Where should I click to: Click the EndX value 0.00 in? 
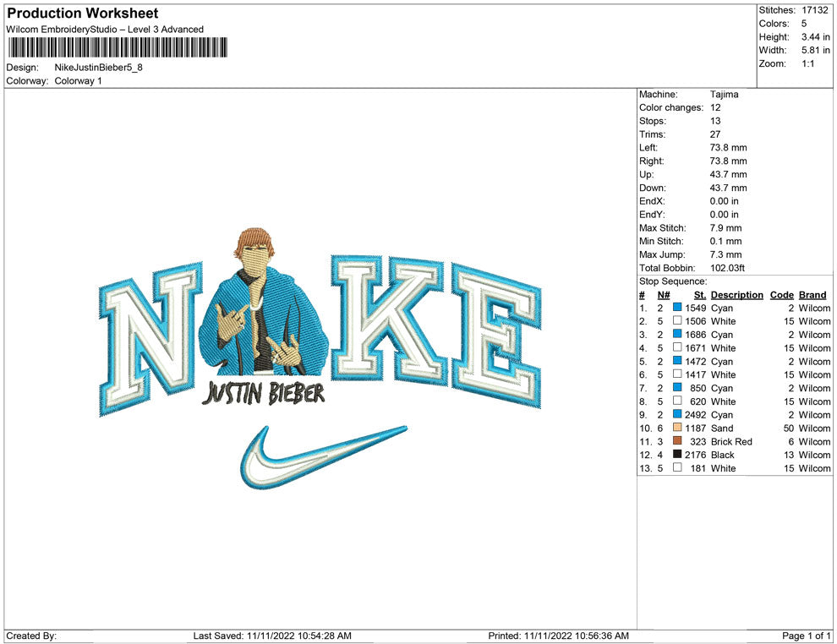pos(725,201)
